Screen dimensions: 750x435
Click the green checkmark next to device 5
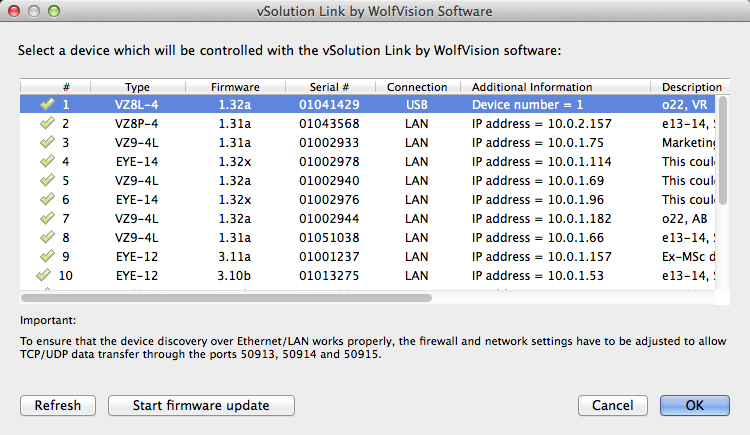[47, 180]
